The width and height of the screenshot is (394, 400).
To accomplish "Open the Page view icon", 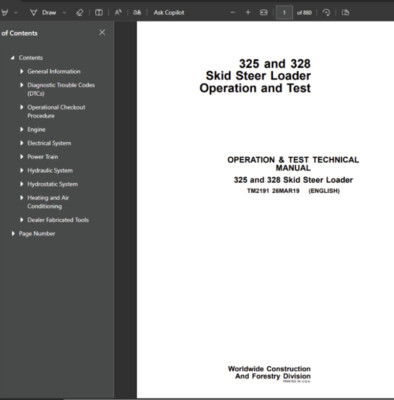I will click(x=345, y=13).
